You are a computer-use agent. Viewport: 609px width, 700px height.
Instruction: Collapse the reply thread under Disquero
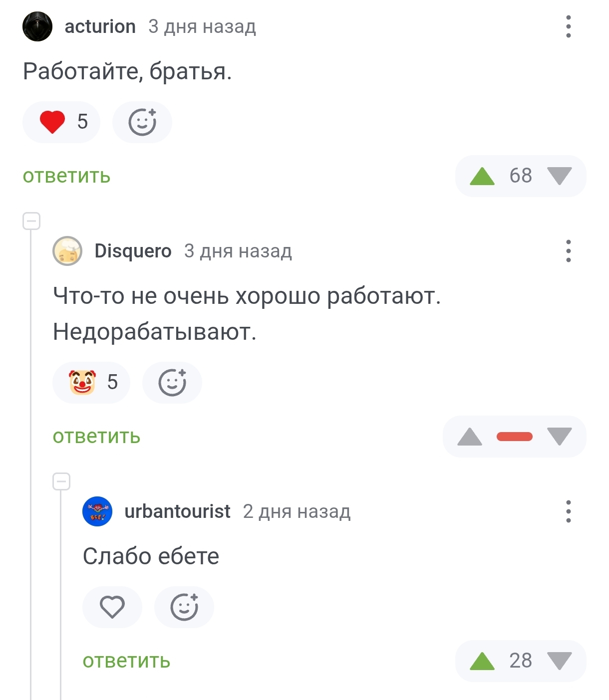(61, 481)
